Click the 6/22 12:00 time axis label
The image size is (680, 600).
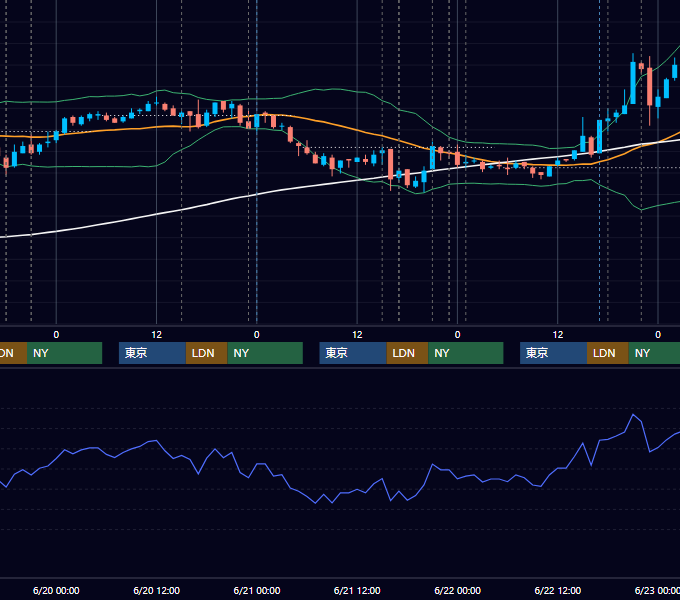coord(558,590)
